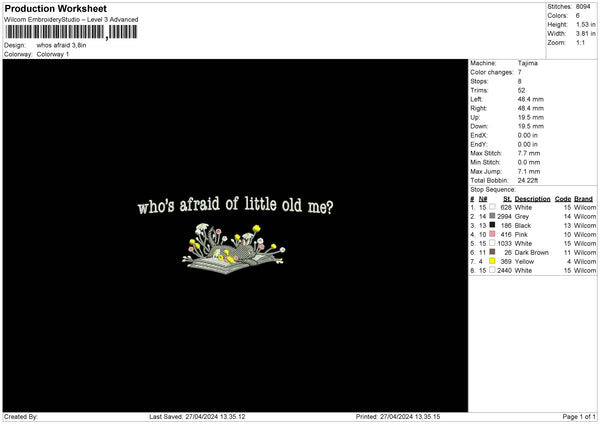Select the Yellow thread color swatch

(x=492, y=261)
